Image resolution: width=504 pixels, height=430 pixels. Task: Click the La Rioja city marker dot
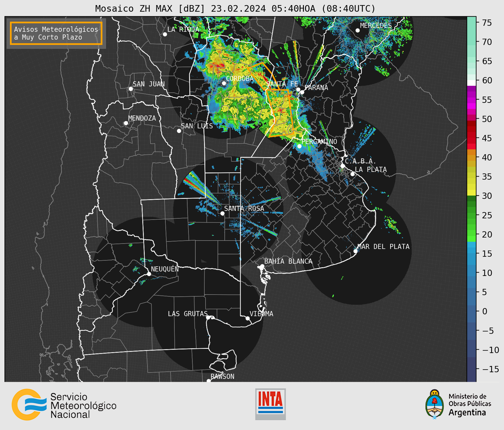click(165, 34)
